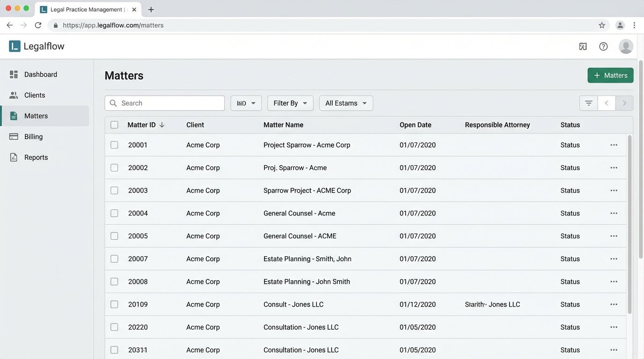Open the Filter By dropdown
Screen dimensions: 644x359
click(290, 103)
